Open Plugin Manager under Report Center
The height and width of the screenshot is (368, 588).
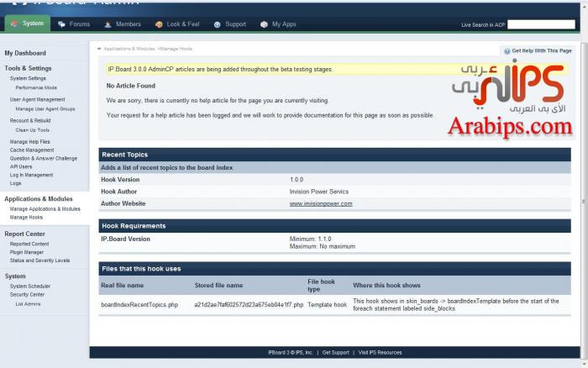click(x=27, y=252)
